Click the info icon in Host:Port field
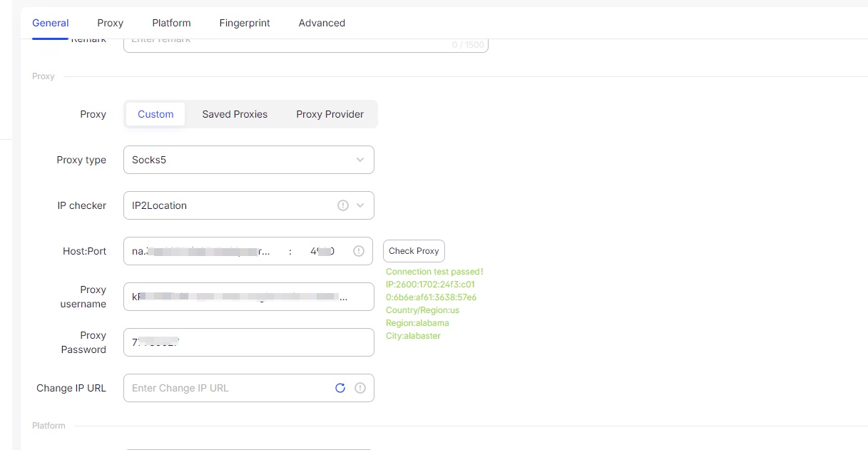The height and width of the screenshot is (450, 868). [359, 251]
